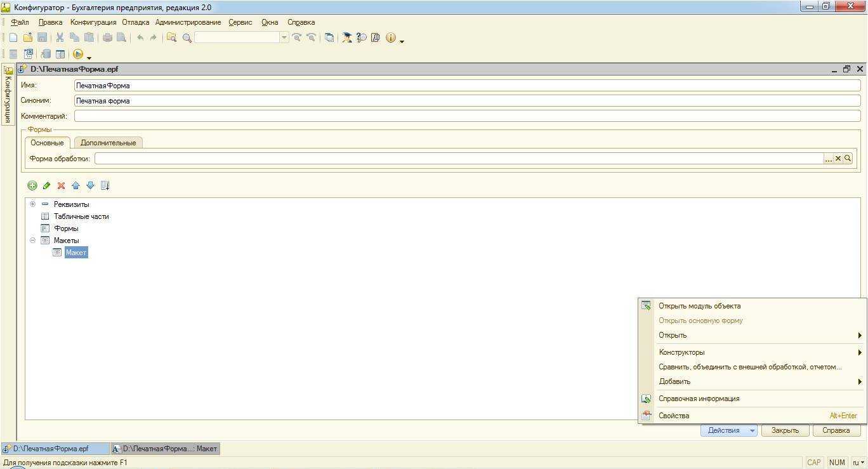The image size is (868, 469).
Task: Click the green pencil edit icon
Action: point(46,186)
